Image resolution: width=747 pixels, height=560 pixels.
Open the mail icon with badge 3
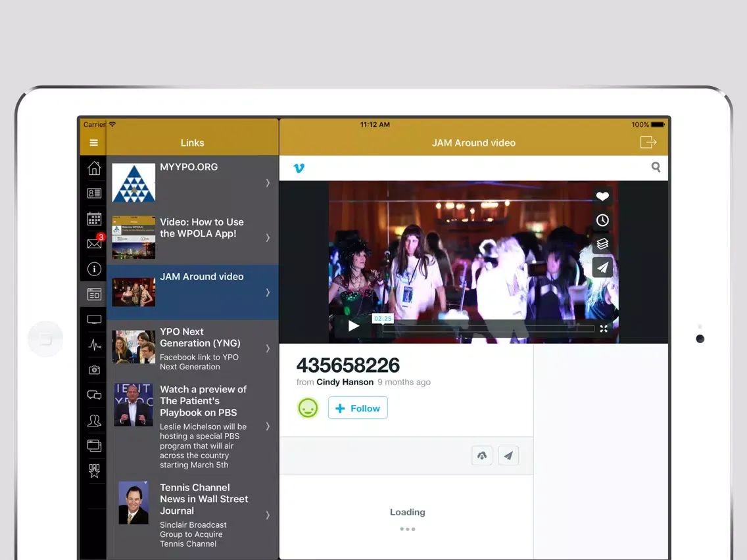95,243
